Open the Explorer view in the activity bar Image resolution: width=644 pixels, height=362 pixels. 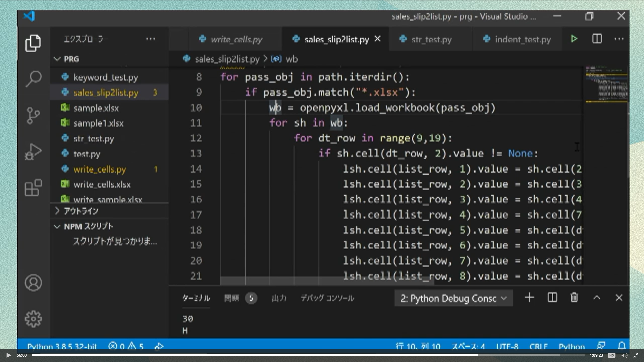click(x=33, y=43)
